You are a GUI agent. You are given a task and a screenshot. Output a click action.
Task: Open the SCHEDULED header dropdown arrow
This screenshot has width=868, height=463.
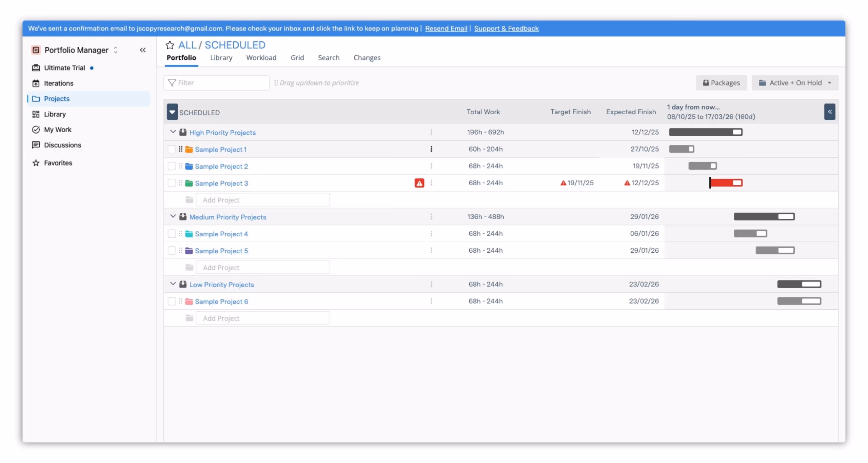point(172,112)
